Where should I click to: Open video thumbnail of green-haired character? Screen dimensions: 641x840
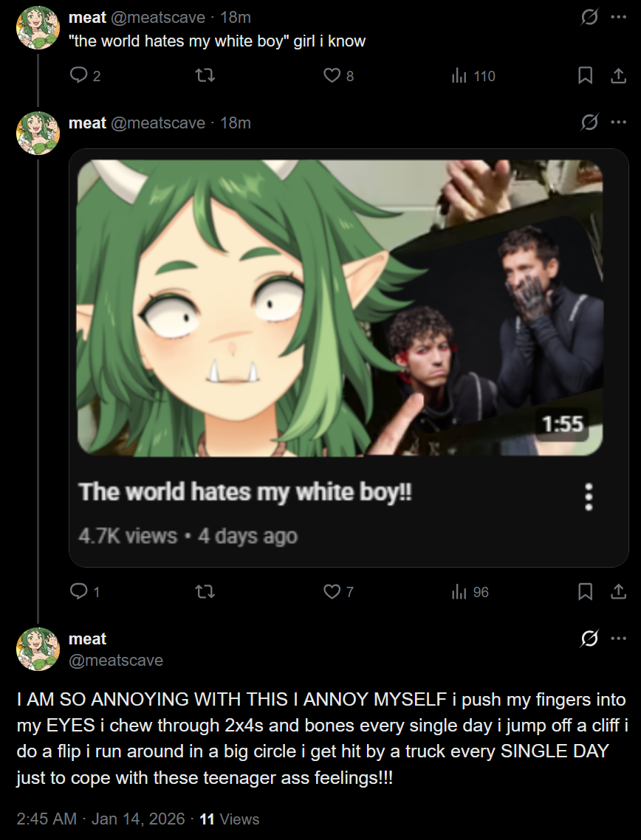pos(340,308)
